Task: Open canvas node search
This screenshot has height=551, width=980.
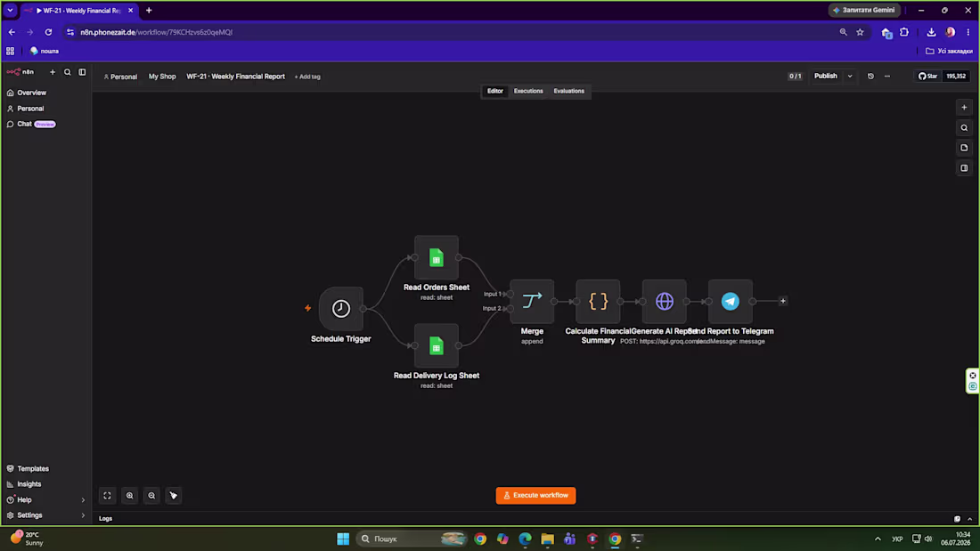Action: (x=964, y=127)
